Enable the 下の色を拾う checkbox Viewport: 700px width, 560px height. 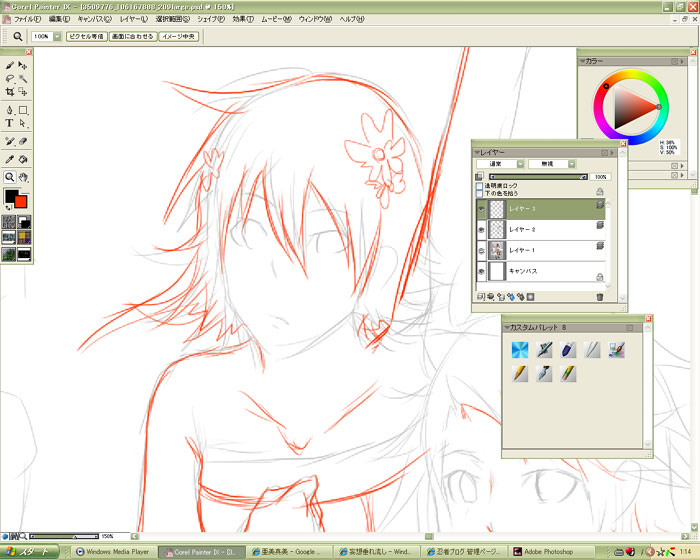click(x=479, y=193)
